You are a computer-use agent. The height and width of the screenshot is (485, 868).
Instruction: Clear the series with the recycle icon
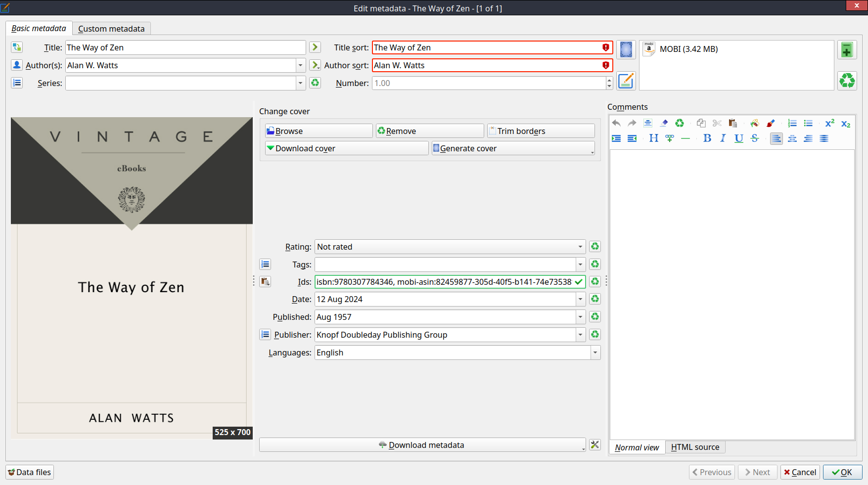coord(315,83)
